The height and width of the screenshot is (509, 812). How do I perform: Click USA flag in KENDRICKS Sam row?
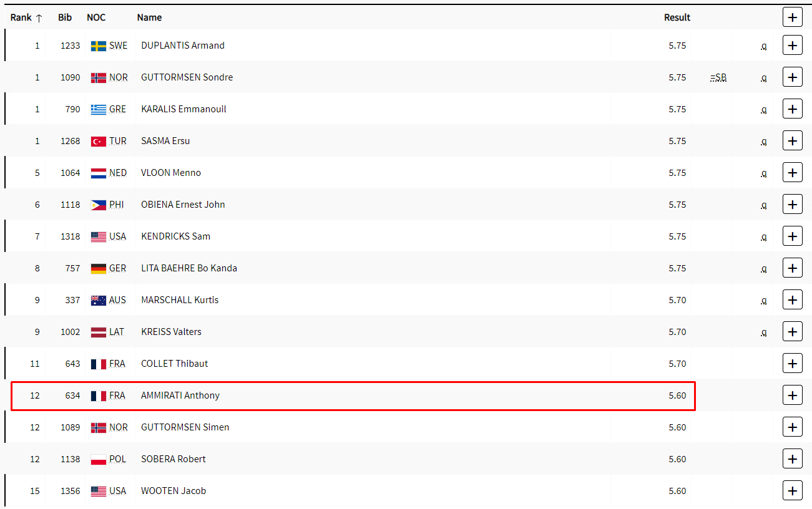coord(98,237)
